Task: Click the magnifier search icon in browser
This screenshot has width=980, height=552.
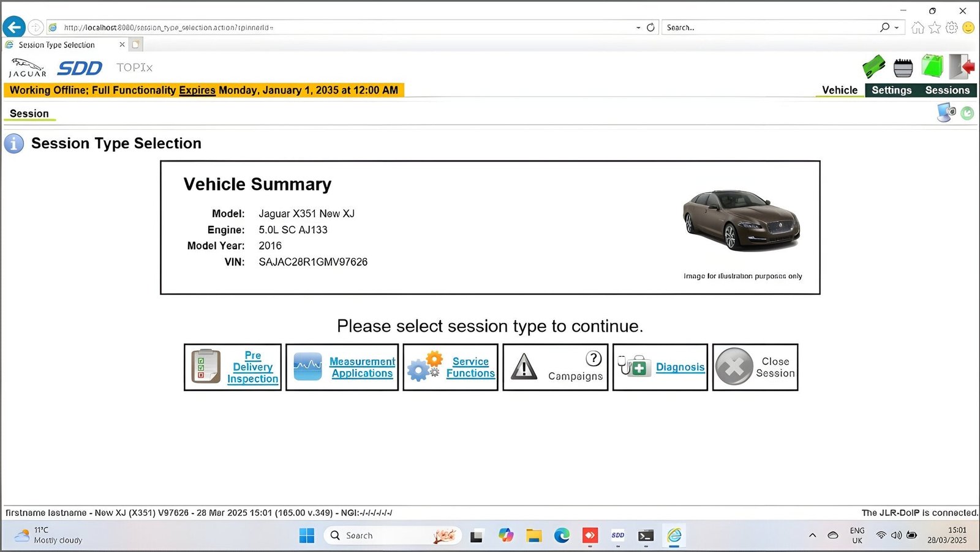Action: click(x=884, y=28)
